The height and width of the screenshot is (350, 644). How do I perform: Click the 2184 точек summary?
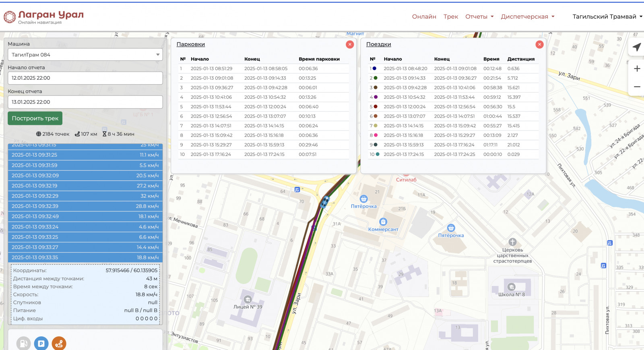(x=53, y=134)
